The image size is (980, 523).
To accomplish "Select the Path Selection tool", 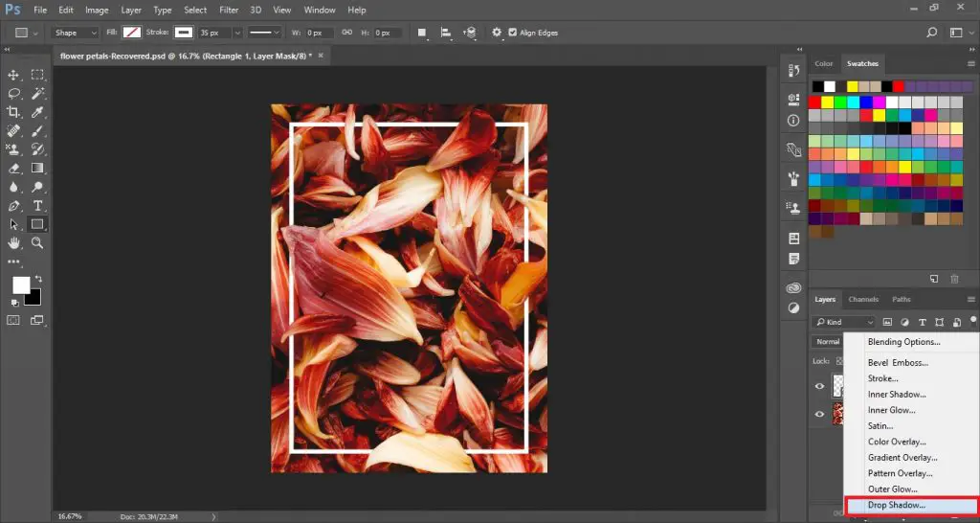I will click(x=13, y=224).
